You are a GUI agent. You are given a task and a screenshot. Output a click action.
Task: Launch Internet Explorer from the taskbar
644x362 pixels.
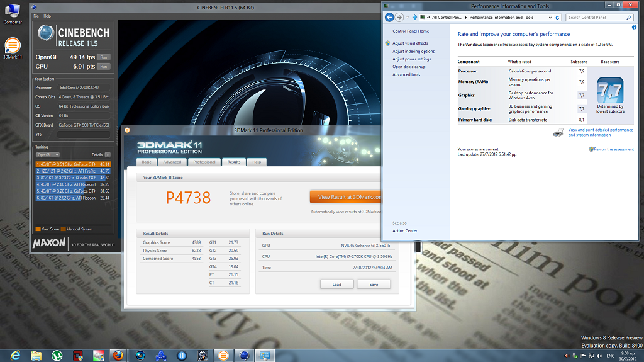[x=15, y=356]
